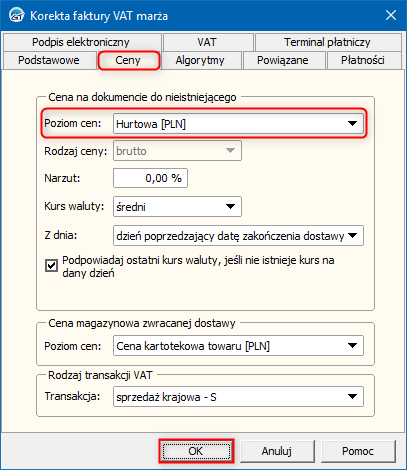Open the Poziom cen Hurtowa [PLN] dropdown
The width and height of the screenshot is (407, 470).
[x=238, y=124]
